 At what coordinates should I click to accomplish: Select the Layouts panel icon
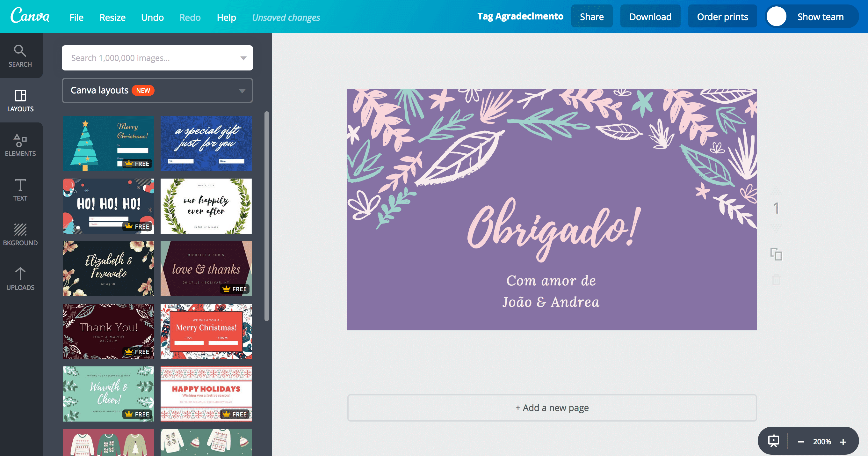coord(21,100)
